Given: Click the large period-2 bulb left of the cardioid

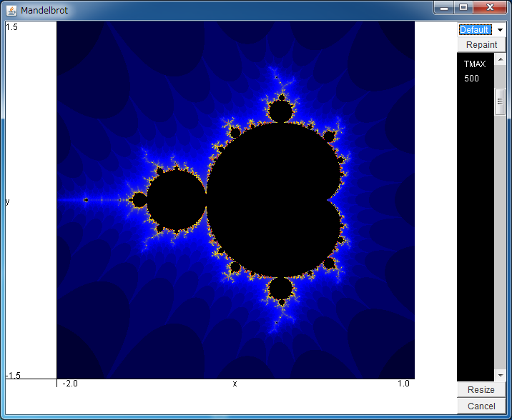Looking at the screenshot, I should coord(177,199).
